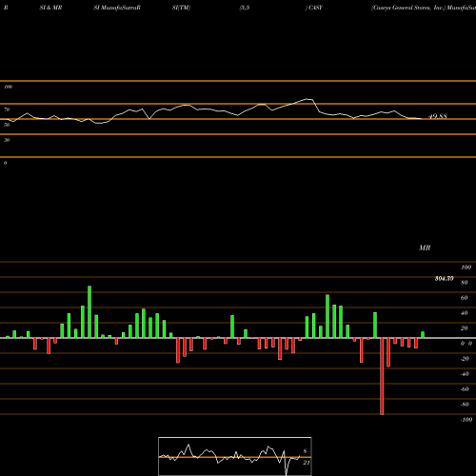Viewport: 476px width, 476px height.
Task: Click the tallest green MR histogram bar
Action: click(89, 312)
